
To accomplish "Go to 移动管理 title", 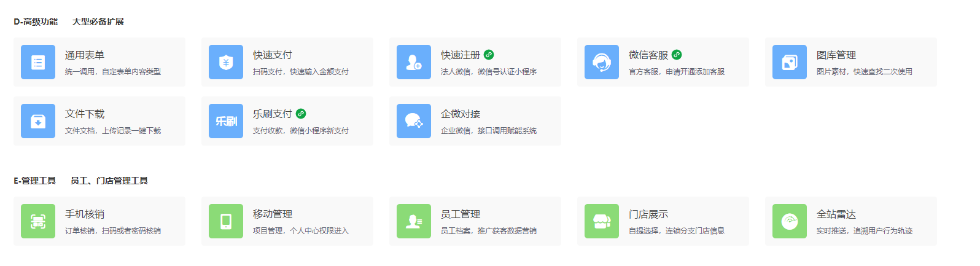I will [x=273, y=214].
